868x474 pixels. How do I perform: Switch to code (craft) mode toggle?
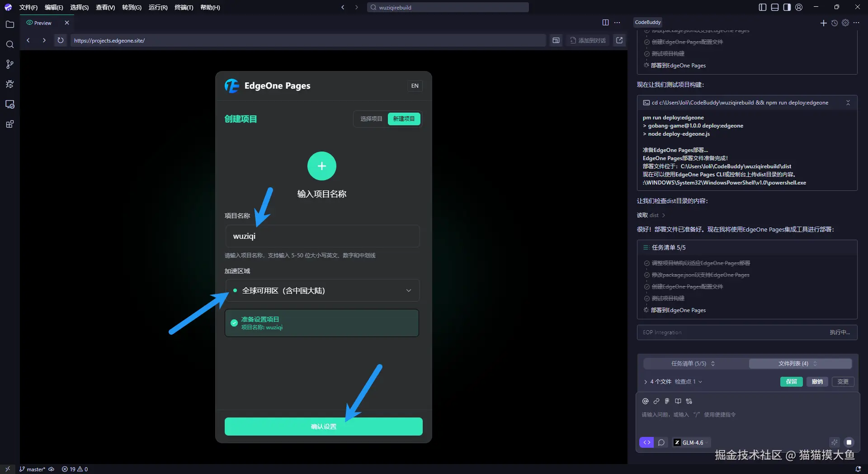coord(646,442)
